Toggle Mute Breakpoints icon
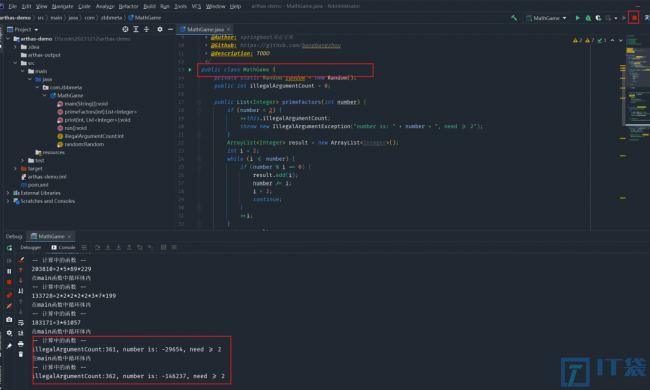This screenshot has width=650, height=390. [9, 306]
